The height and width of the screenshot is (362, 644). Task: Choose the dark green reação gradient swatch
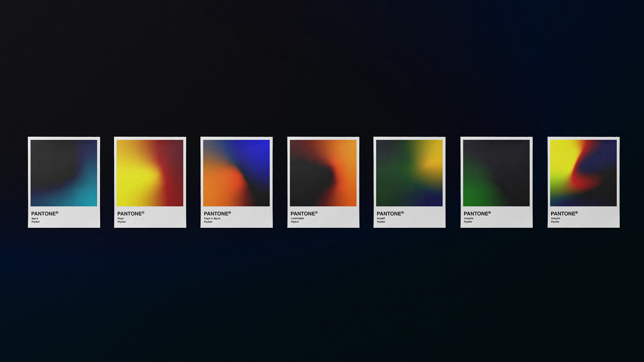coord(496,173)
